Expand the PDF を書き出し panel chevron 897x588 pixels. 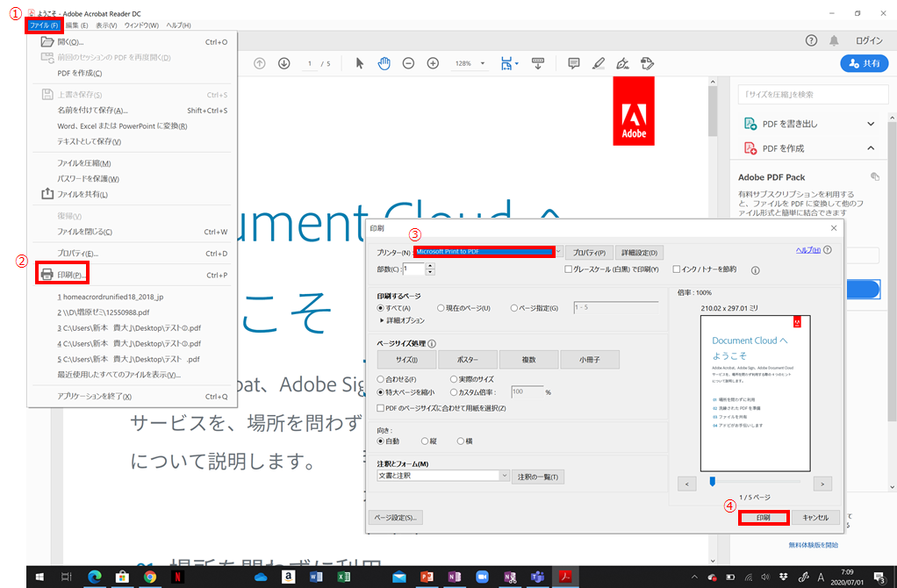(x=871, y=124)
